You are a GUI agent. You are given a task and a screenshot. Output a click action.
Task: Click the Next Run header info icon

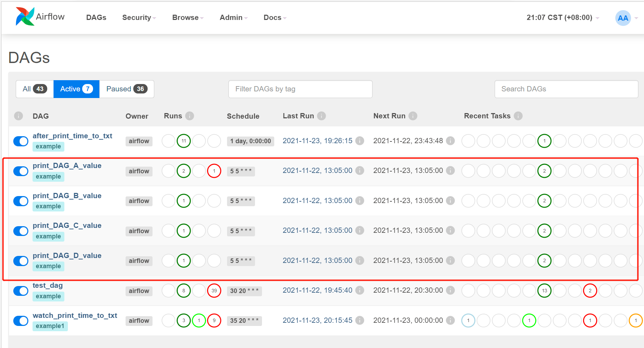coord(413,116)
